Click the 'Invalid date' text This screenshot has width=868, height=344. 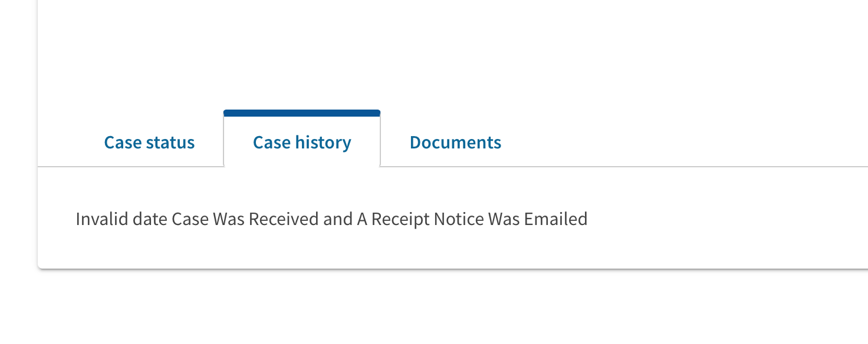click(121, 219)
